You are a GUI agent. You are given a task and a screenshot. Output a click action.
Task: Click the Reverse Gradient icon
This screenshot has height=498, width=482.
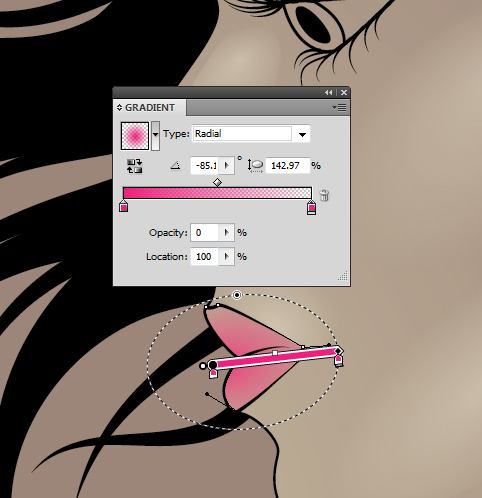pos(135,166)
